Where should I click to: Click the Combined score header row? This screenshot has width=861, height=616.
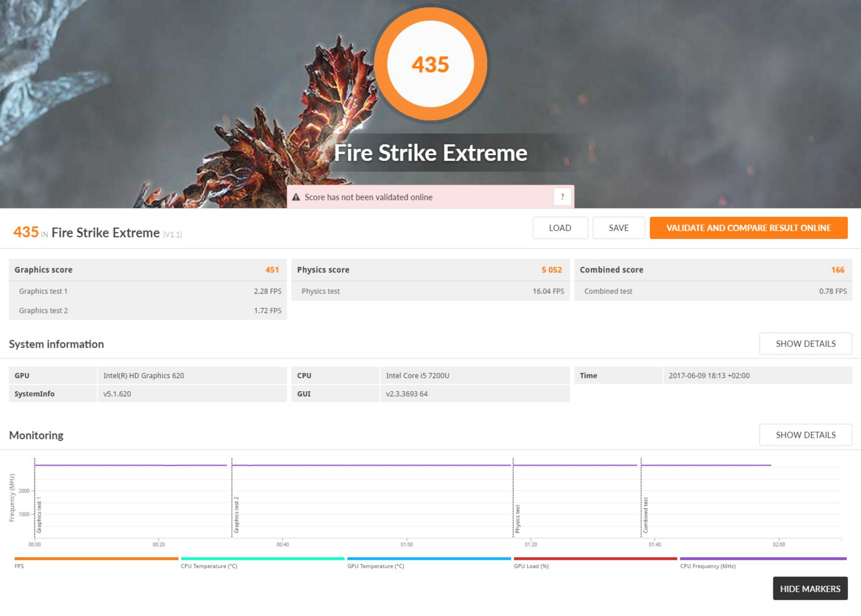click(x=713, y=270)
